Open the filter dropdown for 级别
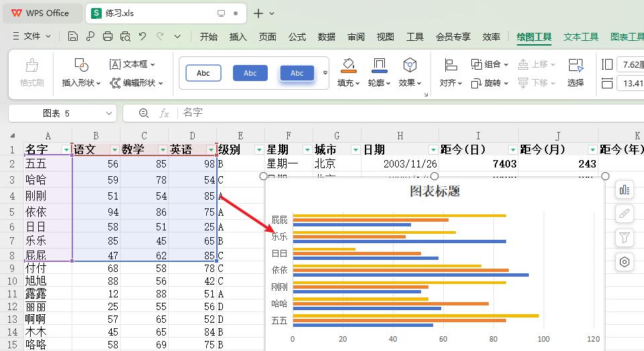Screen dimensions: 644x351 (259, 149)
